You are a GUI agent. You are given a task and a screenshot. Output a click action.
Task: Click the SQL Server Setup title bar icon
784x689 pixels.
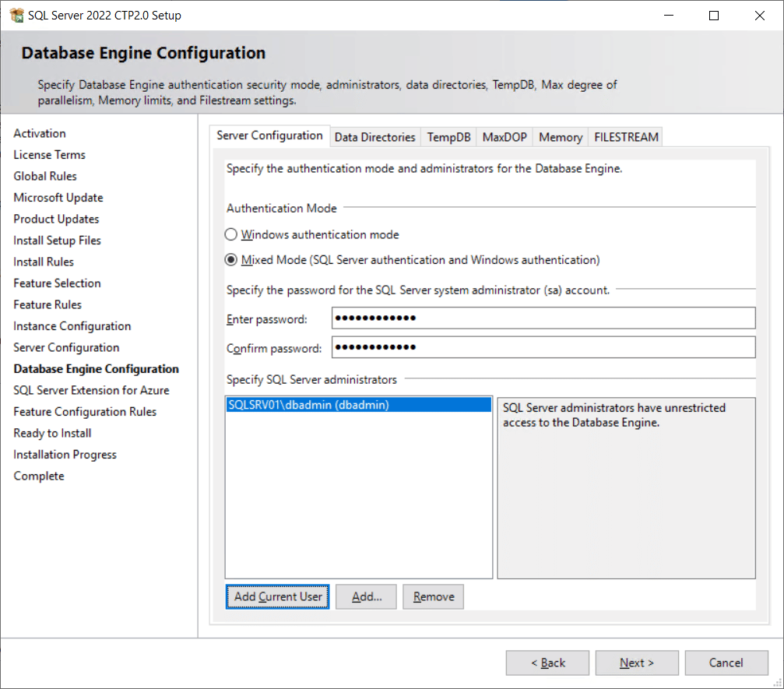pyautogui.click(x=16, y=16)
